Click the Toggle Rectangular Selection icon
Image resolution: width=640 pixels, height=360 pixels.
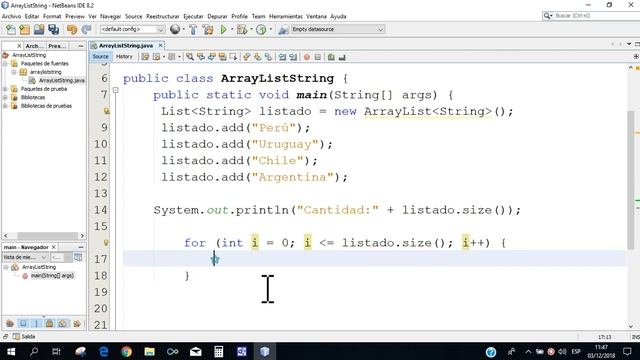click(233, 57)
